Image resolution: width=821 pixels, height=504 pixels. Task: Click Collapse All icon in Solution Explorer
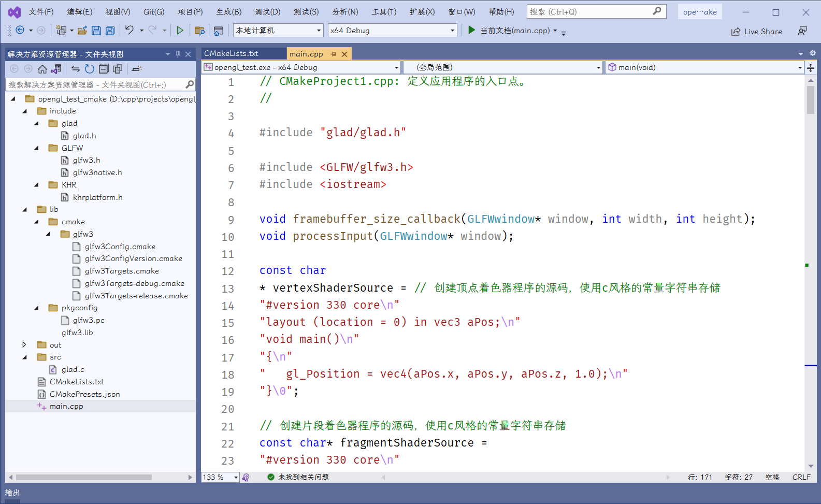coord(104,69)
